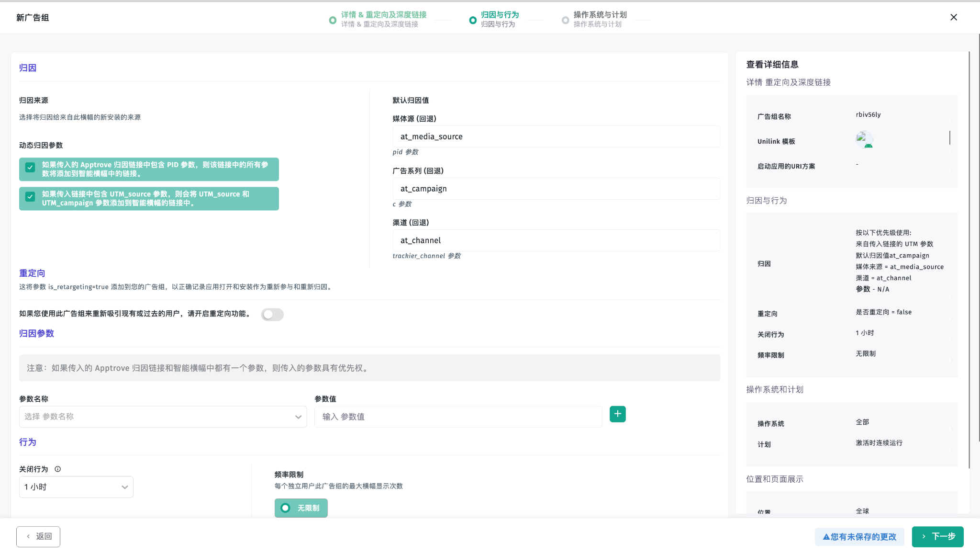Enable the retargeting toggle switch
980x555 pixels.
tap(272, 314)
